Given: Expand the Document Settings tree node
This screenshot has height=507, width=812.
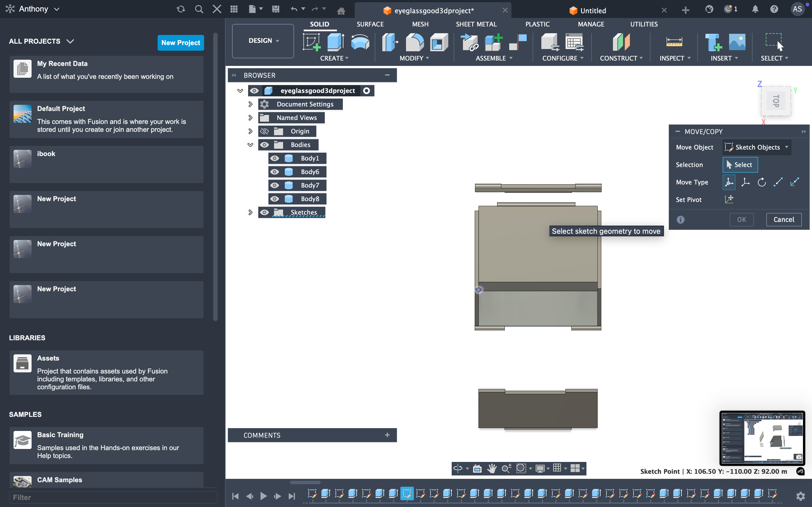Looking at the screenshot, I should pyautogui.click(x=250, y=104).
